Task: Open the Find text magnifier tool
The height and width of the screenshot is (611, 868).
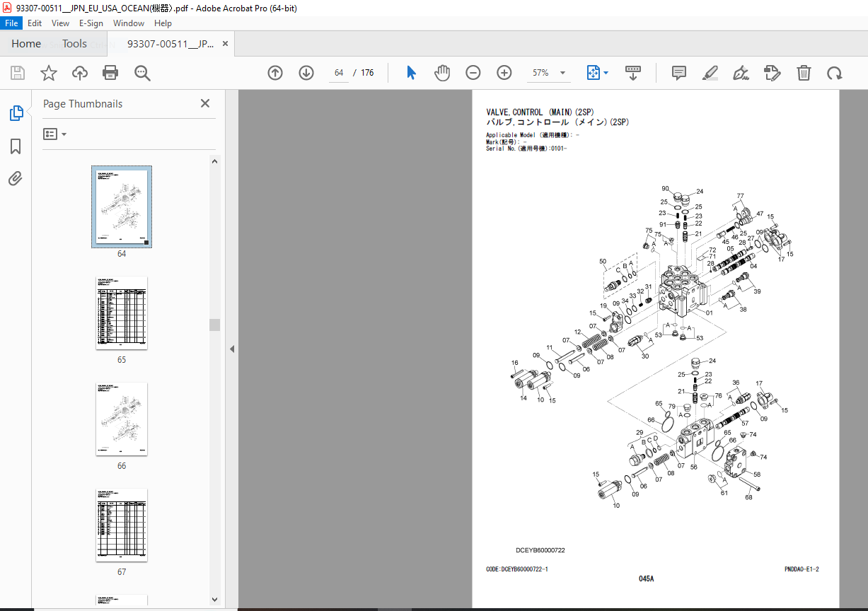Action: (142, 73)
